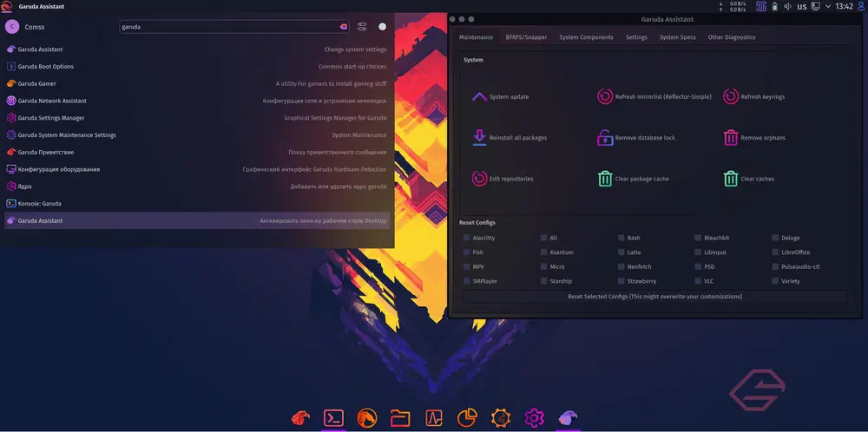
Task: Open Garuda Приветствие result
Action: pos(197,152)
